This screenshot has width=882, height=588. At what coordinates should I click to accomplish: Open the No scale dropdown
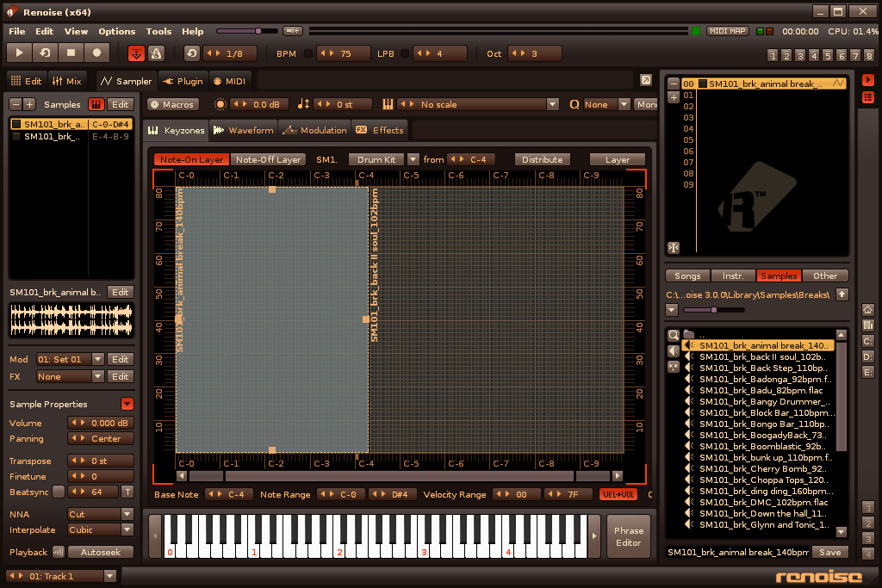pos(553,104)
